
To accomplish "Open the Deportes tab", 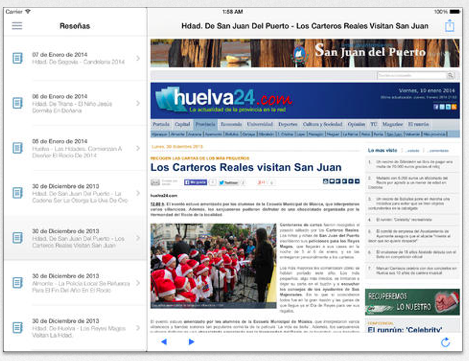I will pyautogui.click(x=288, y=124).
